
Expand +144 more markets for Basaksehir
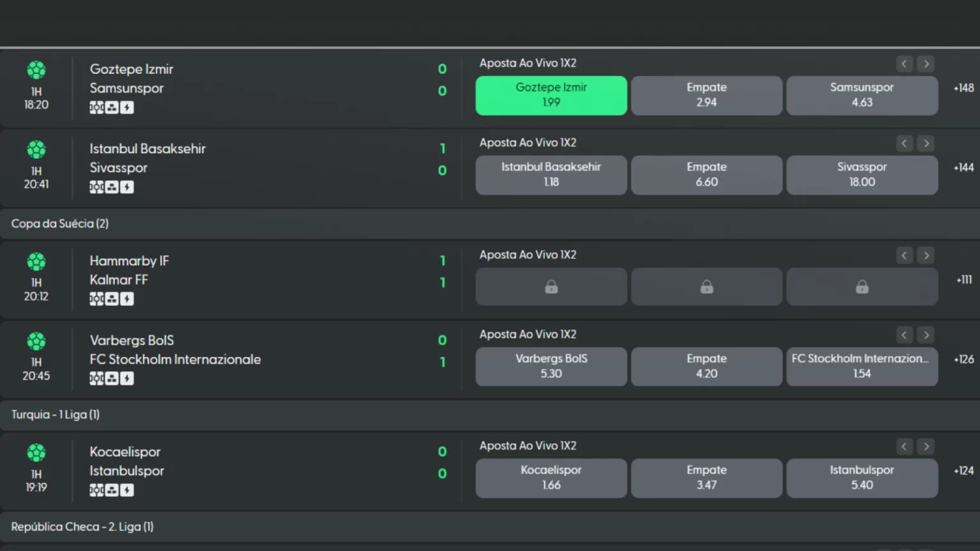[x=963, y=168]
